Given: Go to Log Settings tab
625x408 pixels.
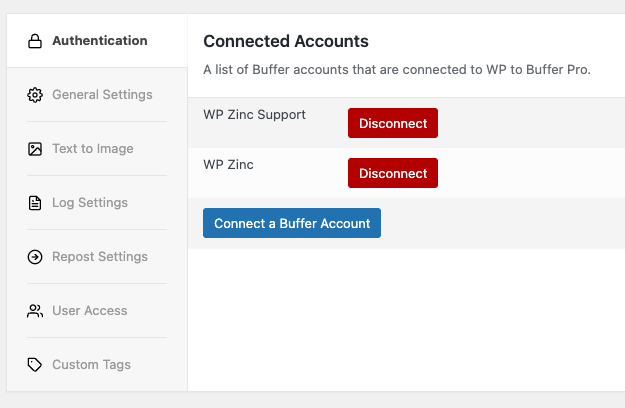Looking at the screenshot, I should click(x=97, y=203).
